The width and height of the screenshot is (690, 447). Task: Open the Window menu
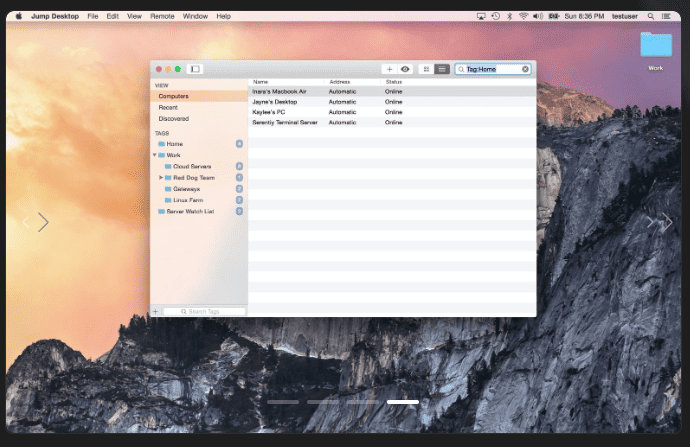click(195, 16)
